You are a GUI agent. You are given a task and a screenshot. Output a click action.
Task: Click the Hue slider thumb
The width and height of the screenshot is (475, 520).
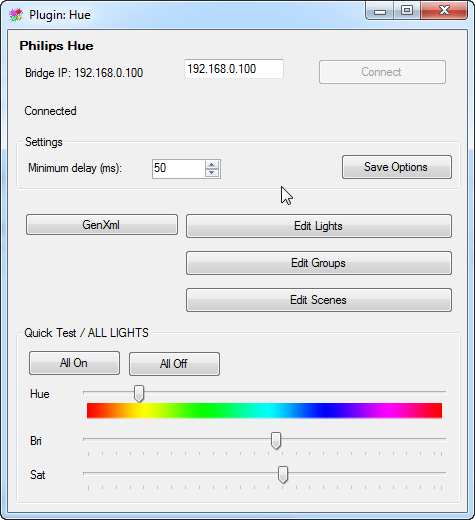[x=139, y=393]
